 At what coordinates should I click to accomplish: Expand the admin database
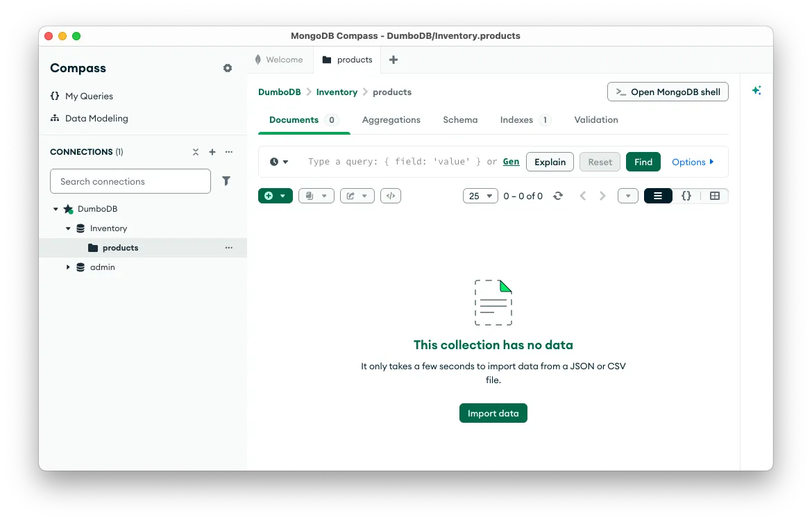pos(68,267)
